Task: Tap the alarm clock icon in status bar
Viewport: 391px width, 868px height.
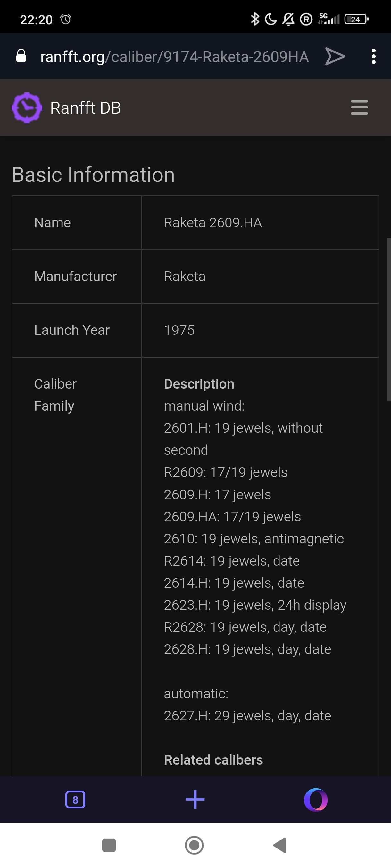Action: (66, 20)
